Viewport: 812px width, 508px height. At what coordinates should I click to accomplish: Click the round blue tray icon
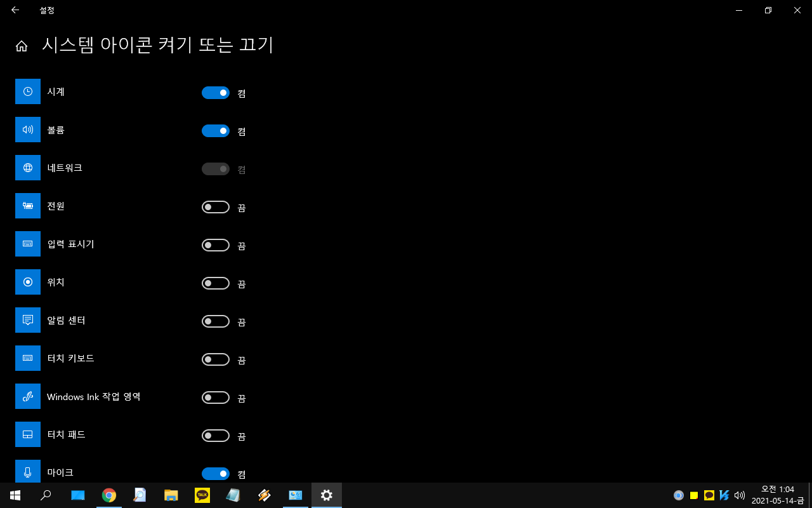point(679,495)
